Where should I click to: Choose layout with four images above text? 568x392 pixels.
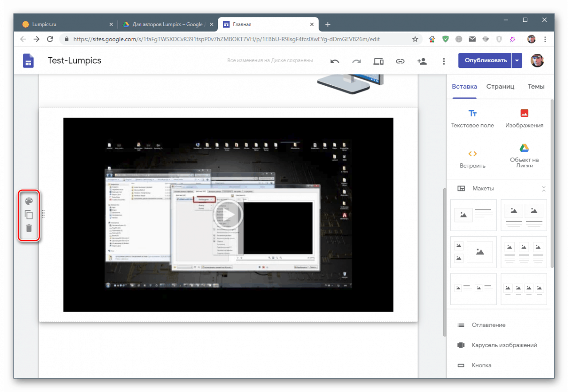[524, 289]
